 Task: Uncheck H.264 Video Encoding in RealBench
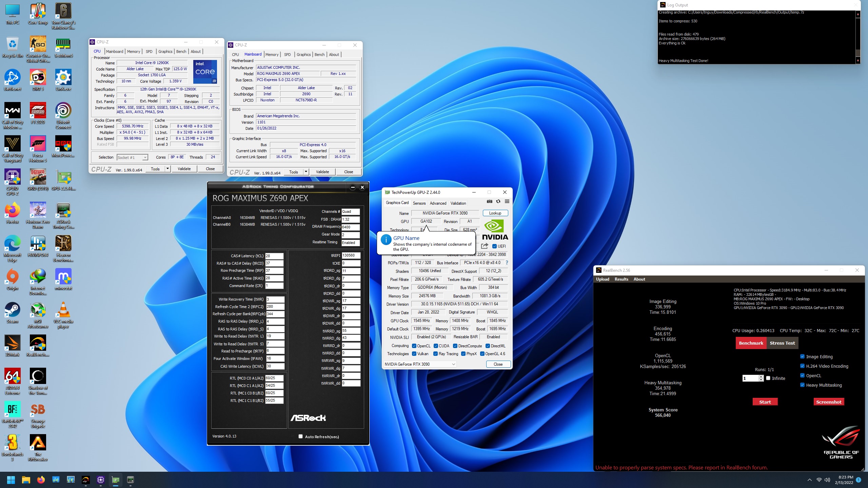tap(802, 366)
